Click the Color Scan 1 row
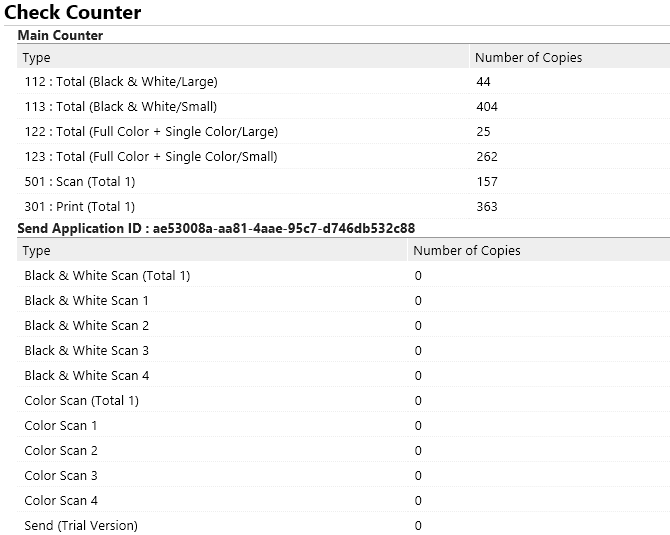The image size is (670, 535). tap(61, 426)
